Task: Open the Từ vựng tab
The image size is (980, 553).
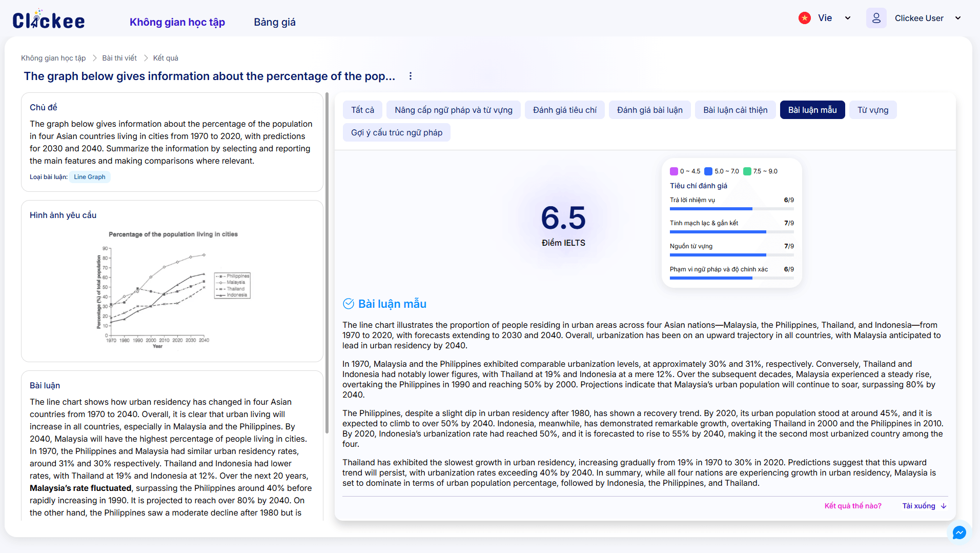Action: click(x=873, y=110)
